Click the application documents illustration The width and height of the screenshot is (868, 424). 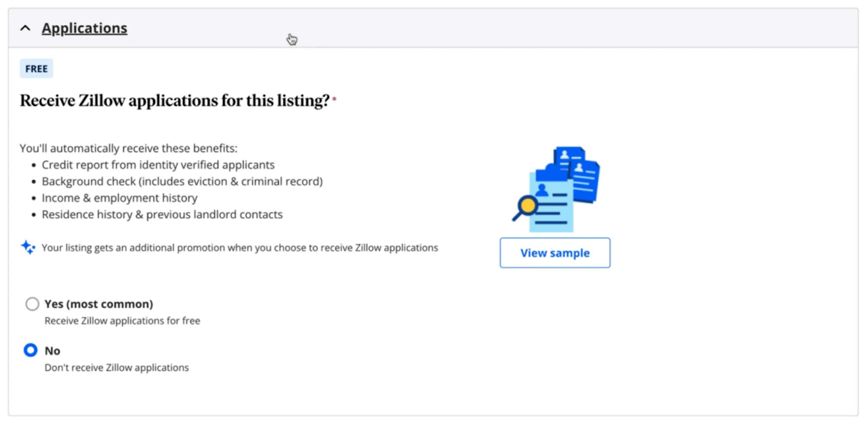coord(553,190)
